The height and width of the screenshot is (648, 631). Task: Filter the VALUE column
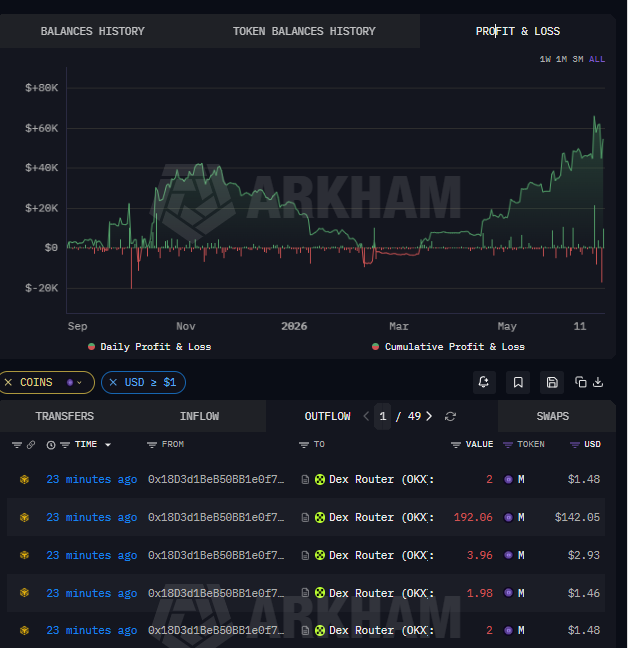(x=456, y=445)
